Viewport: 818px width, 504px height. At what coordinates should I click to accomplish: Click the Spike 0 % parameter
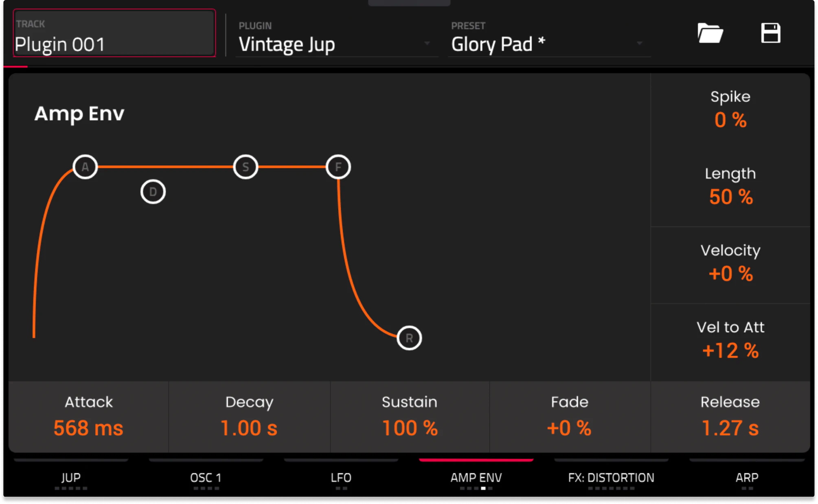730,109
